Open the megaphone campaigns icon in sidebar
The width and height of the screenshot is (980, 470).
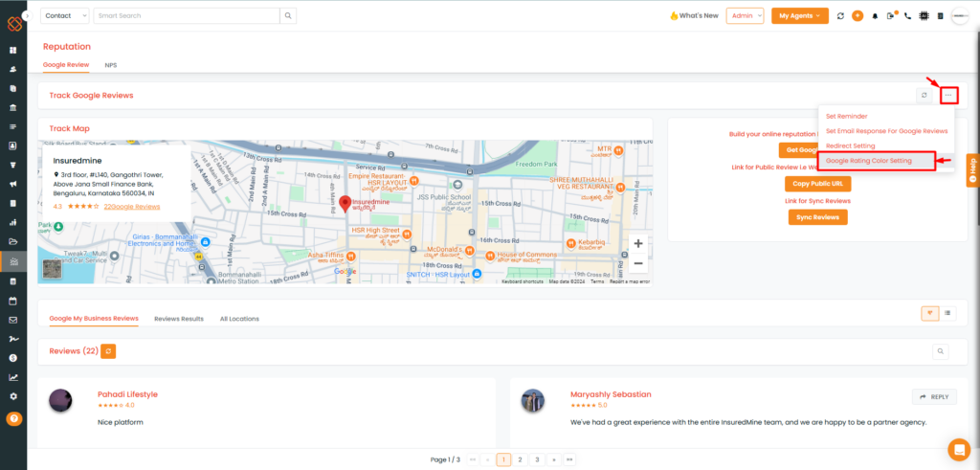tap(13, 184)
